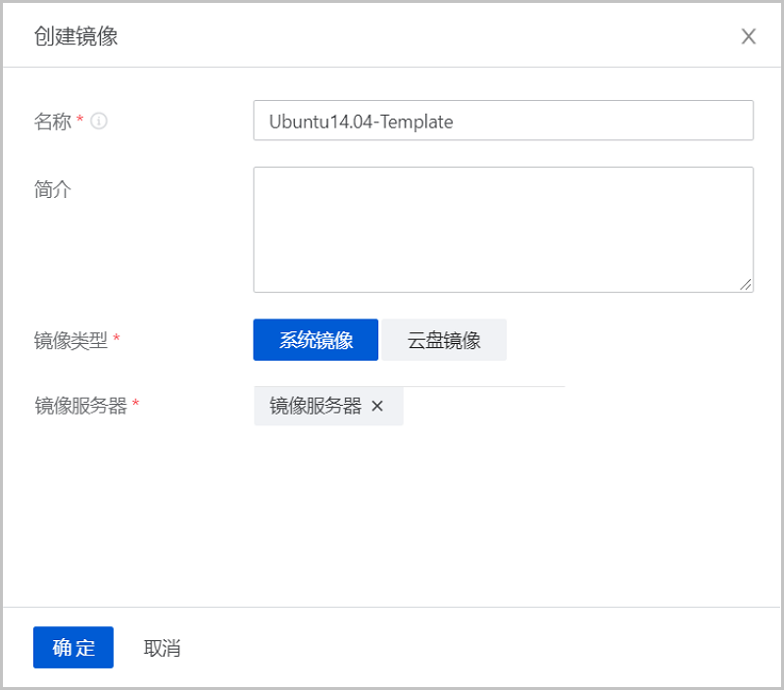The height and width of the screenshot is (690, 784).
Task: Click the red asterisk after 名称
Action: pyautogui.click(x=80, y=121)
